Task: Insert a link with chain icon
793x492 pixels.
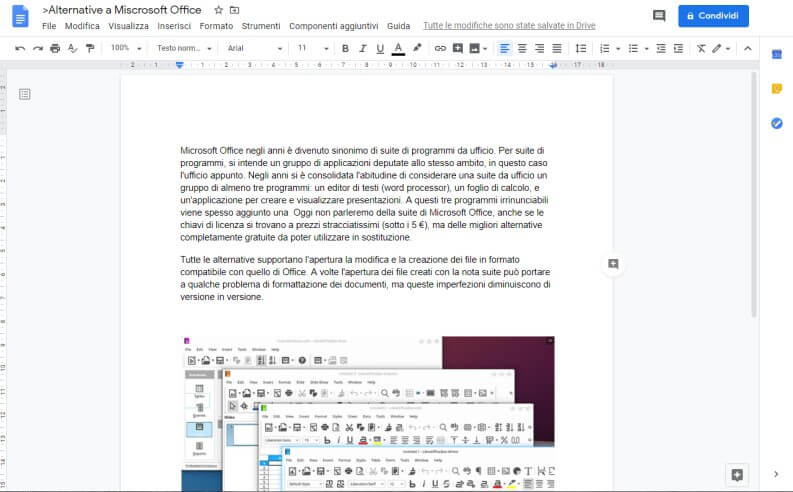Action: pyautogui.click(x=440, y=49)
